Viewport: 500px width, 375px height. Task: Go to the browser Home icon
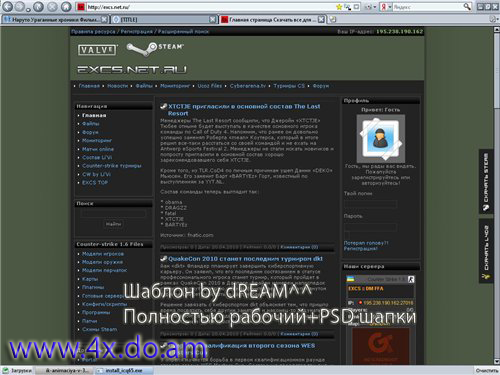click(x=66, y=6)
